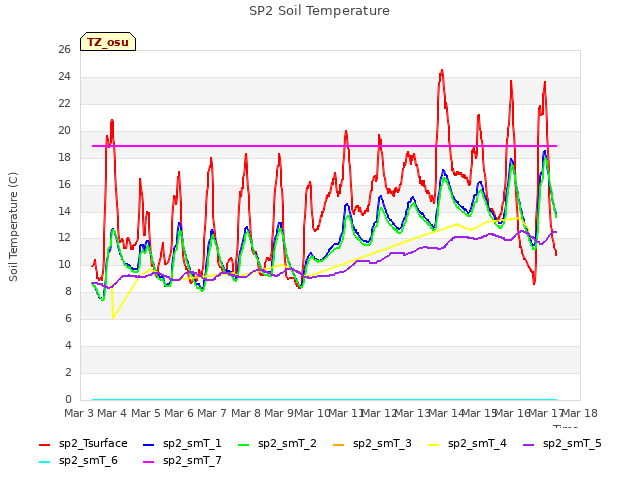Click the Mar 8 x-axis tick label
Image resolution: width=640 pixels, height=480 pixels.
click(x=246, y=413)
